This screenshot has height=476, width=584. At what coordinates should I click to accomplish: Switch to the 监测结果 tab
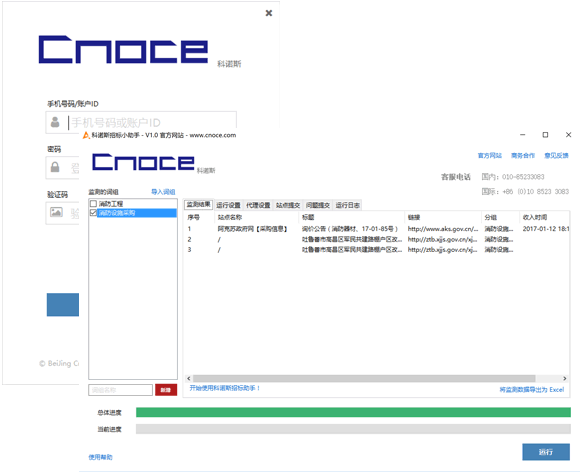[199, 204]
